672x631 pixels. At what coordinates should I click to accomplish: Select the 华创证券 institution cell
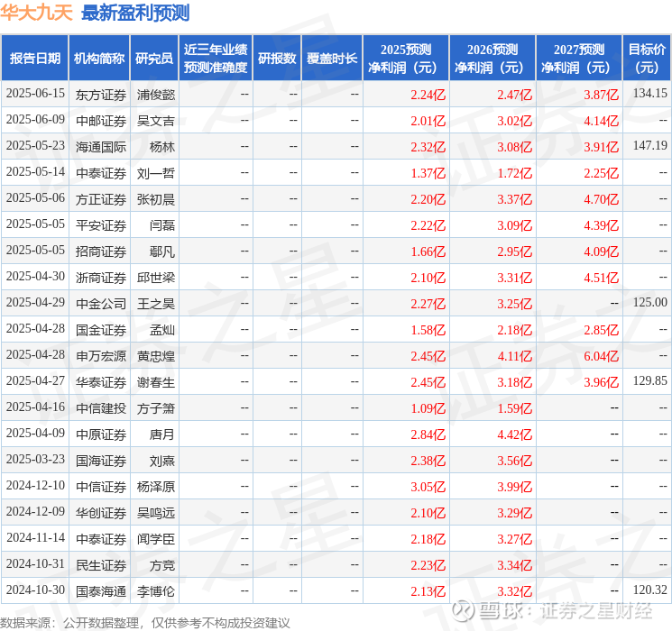coord(101,513)
